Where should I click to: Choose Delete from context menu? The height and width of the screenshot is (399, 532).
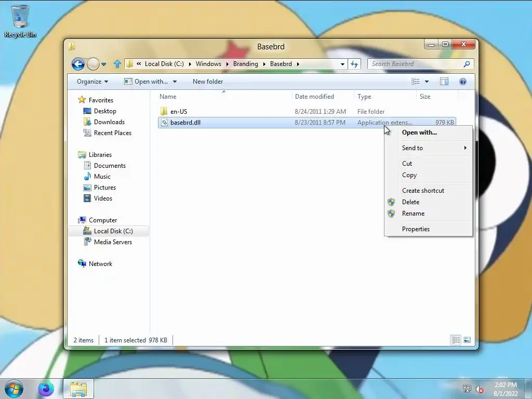428,202
